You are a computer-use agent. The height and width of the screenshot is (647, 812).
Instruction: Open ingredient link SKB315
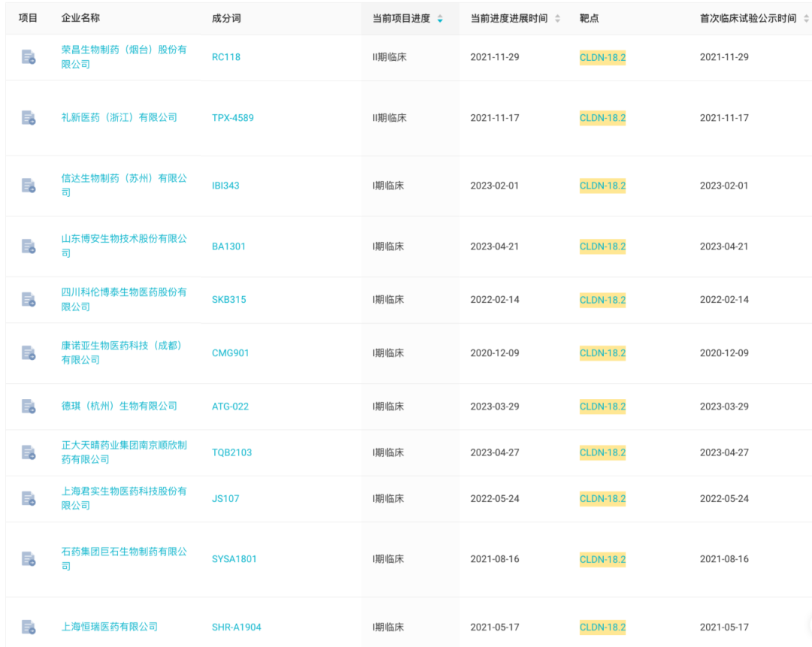(229, 300)
